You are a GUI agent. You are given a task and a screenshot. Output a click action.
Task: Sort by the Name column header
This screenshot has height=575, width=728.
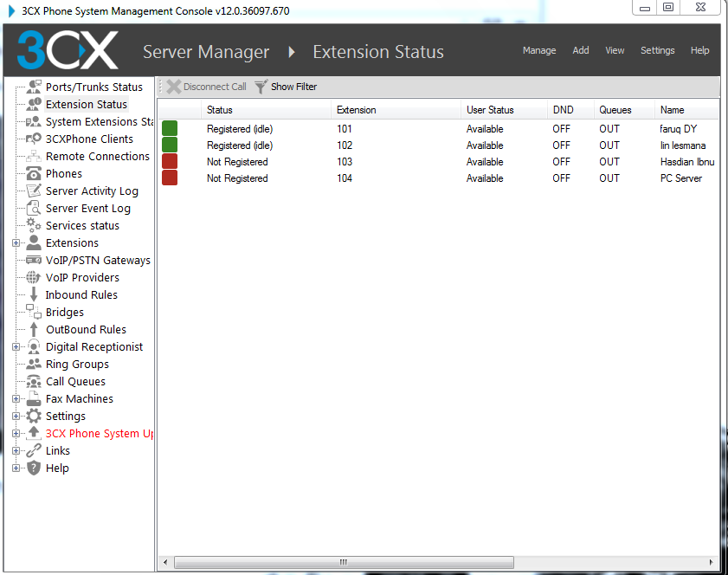point(686,110)
